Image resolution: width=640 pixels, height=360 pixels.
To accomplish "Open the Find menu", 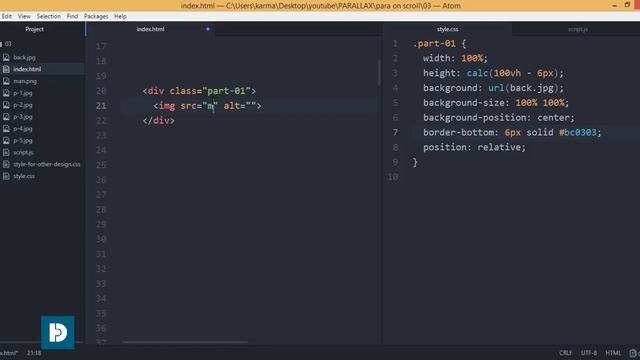I will point(72,16).
